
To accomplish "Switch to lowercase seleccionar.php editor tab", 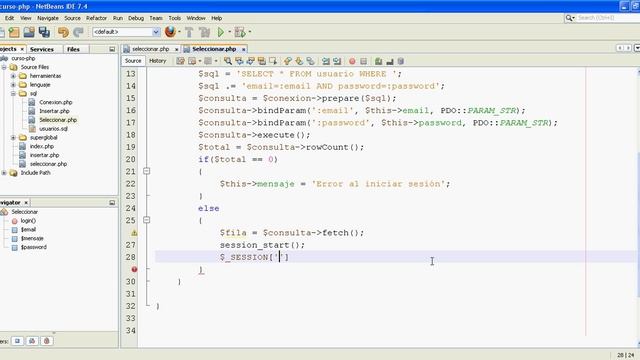I will (150, 49).
